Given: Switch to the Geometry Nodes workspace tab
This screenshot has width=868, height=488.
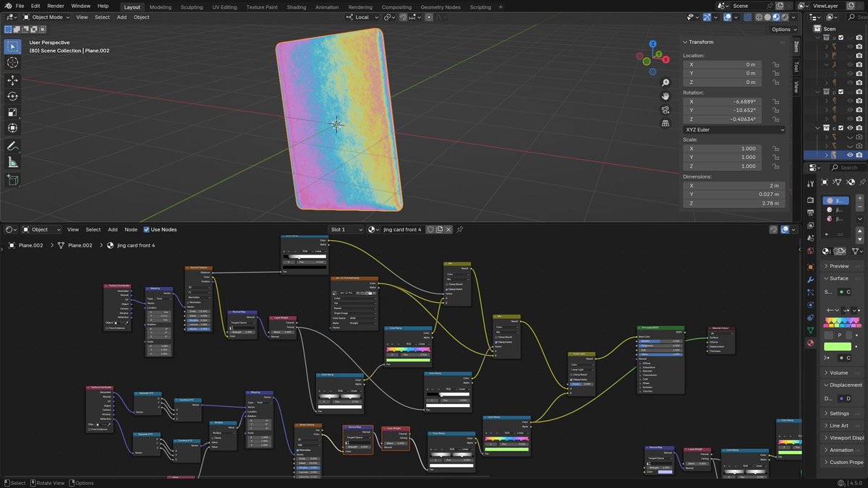Looking at the screenshot, I should [441, 7].
